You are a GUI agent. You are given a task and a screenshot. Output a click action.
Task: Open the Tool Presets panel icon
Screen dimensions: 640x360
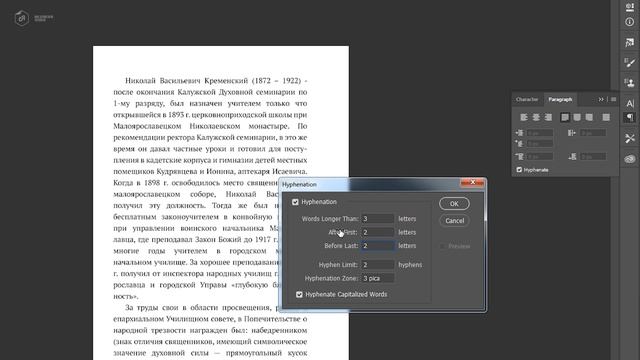[x=630, y=138]
